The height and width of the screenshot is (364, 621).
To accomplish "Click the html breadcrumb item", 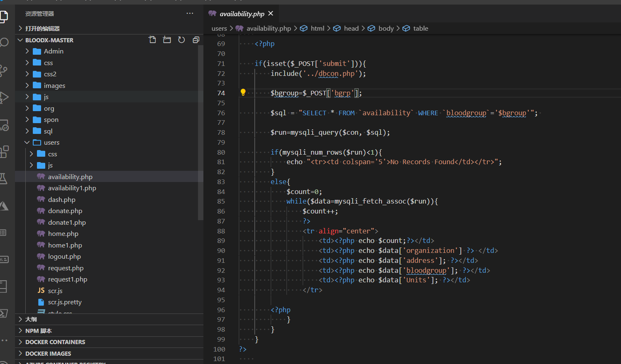I will click(x=317, y=29).
